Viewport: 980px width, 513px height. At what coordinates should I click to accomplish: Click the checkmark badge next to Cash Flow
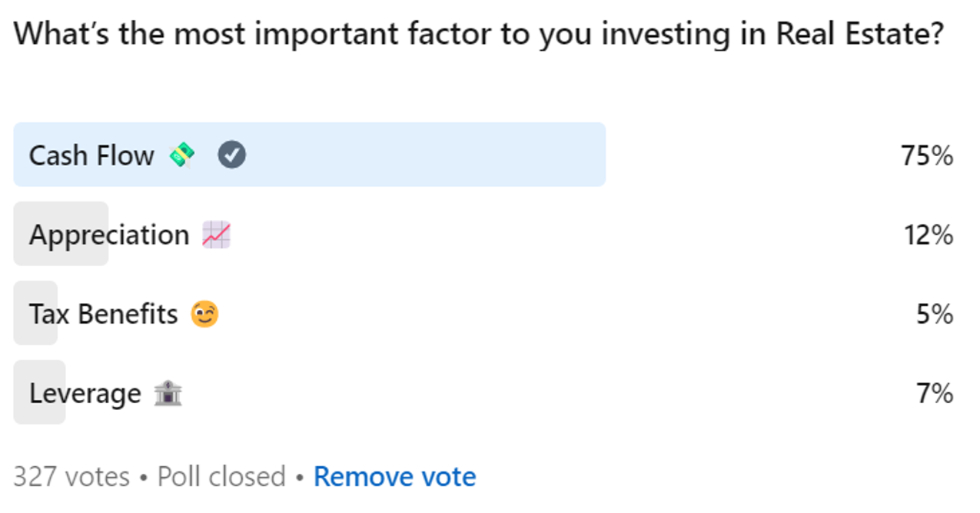(x=231, y=155)
